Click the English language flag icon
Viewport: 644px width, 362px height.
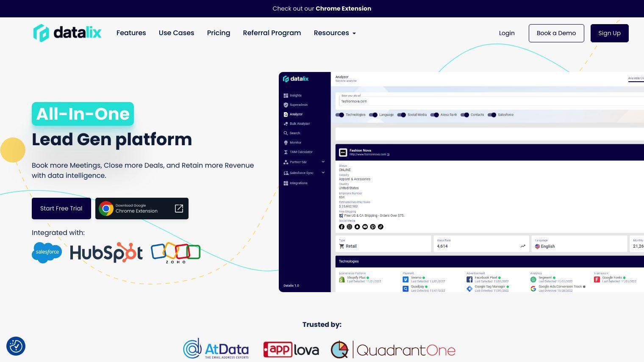pyautogui.click(x=537, y=246)
